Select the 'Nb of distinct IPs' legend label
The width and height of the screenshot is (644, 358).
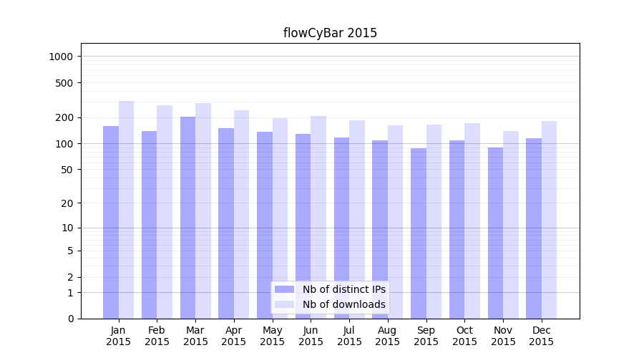click(343, 289)
